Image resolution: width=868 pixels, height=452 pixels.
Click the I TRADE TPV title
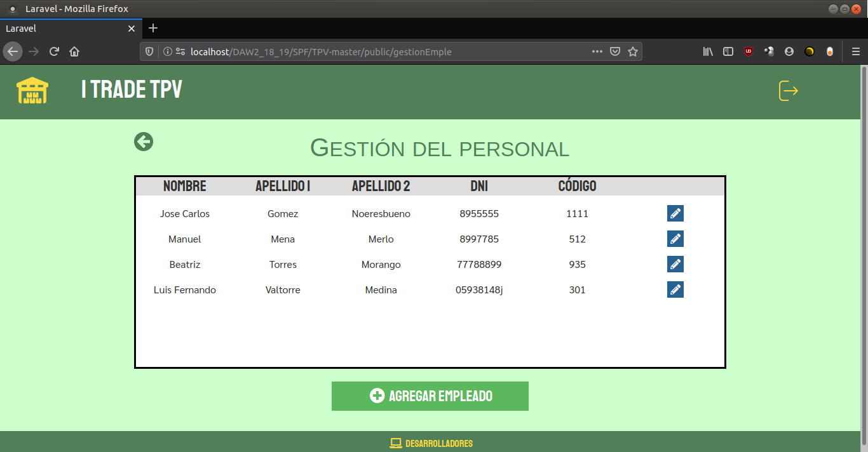pyautogui.click(x=132, y=90)
